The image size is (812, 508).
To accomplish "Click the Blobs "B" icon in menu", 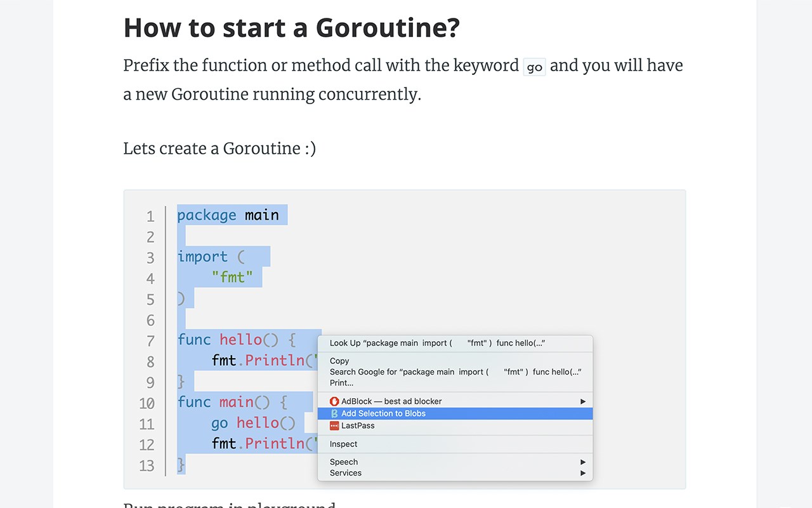I will tap(334, 413).
